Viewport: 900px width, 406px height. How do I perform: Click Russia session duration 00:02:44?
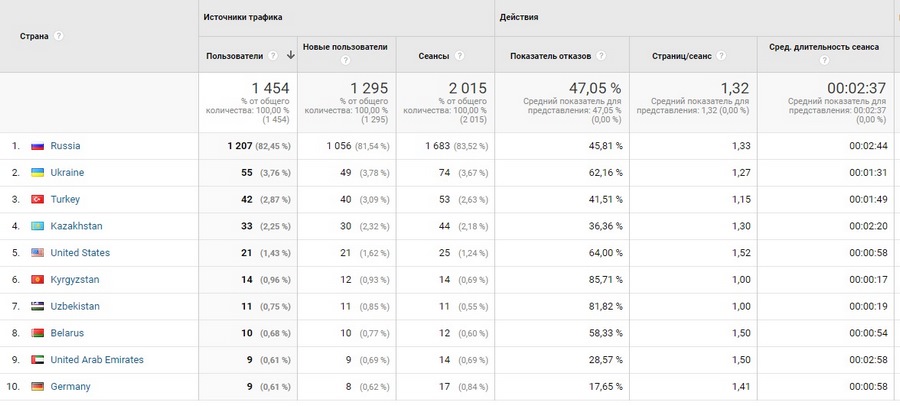pos(868,146)
